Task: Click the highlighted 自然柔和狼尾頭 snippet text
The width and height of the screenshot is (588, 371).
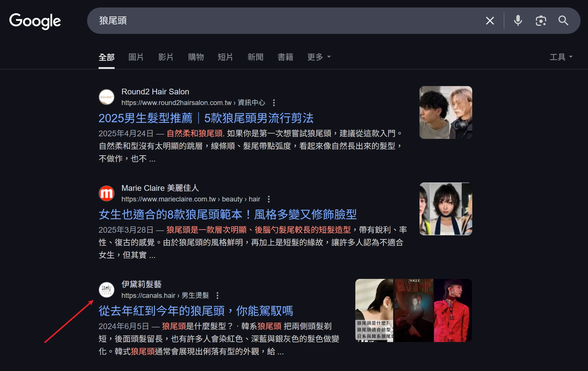Action: point(195,133)
